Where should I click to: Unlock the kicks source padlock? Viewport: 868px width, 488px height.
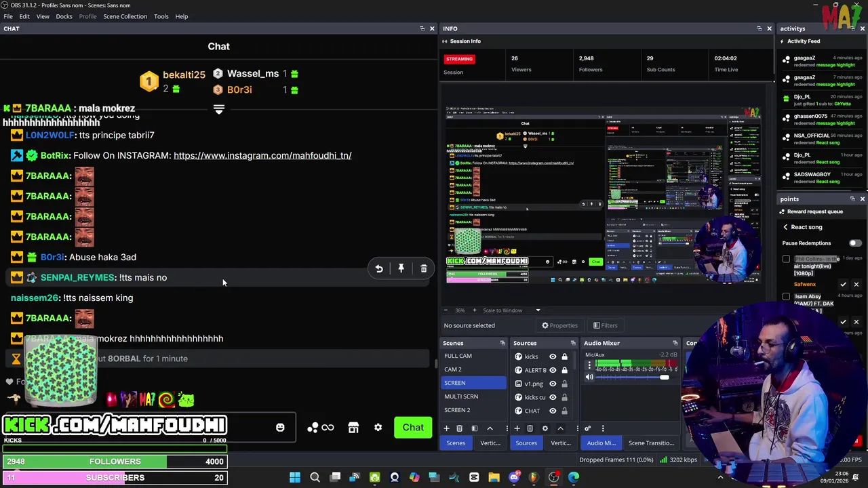coord(564,357)
